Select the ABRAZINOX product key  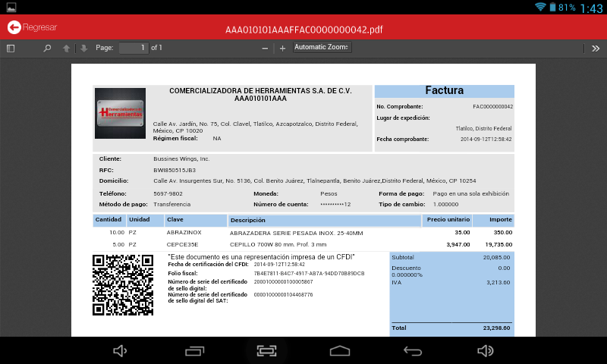(184, 233)
